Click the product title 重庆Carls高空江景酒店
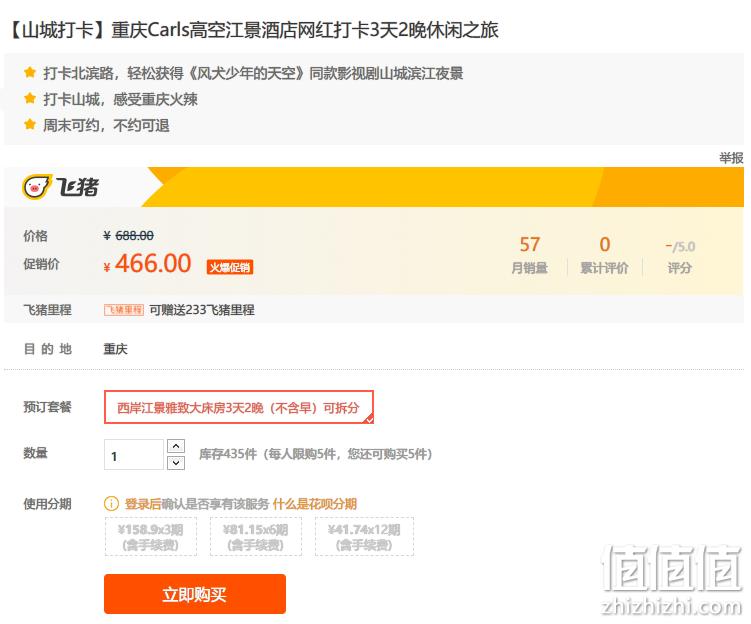Image resolution: width=751 pixels, height=624 pixels. (254, 30)
